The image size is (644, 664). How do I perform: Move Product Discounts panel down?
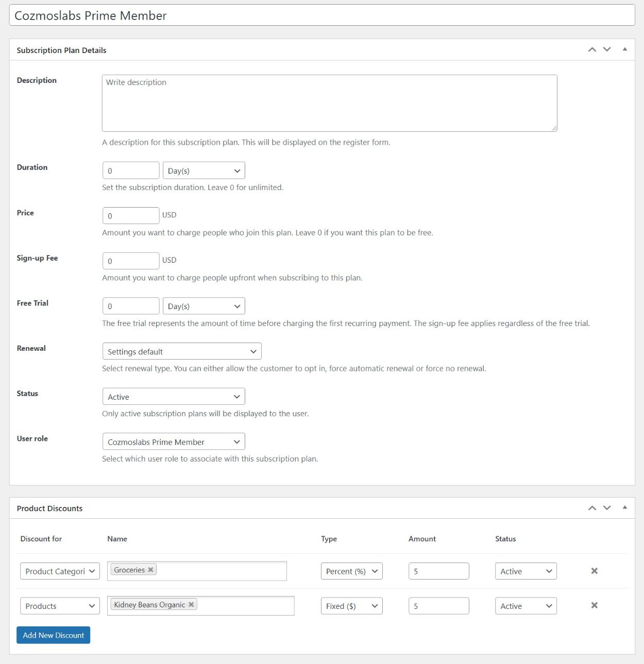[x=607, y=508]
